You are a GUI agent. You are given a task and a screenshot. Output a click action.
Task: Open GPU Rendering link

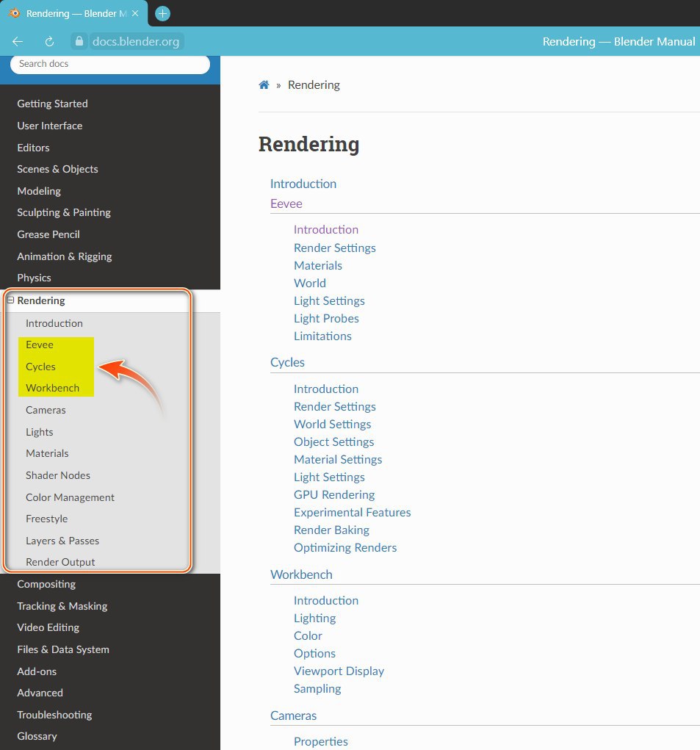point(334,495)
